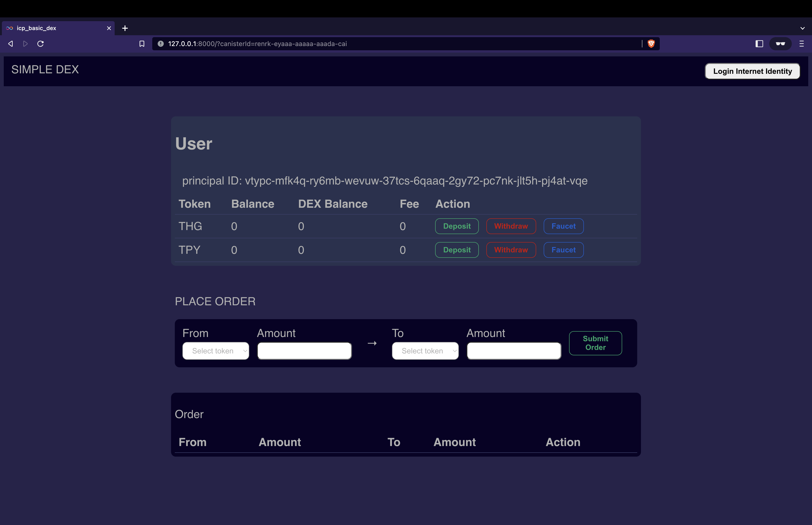Open the From token selector

click(x=216, y=351)
